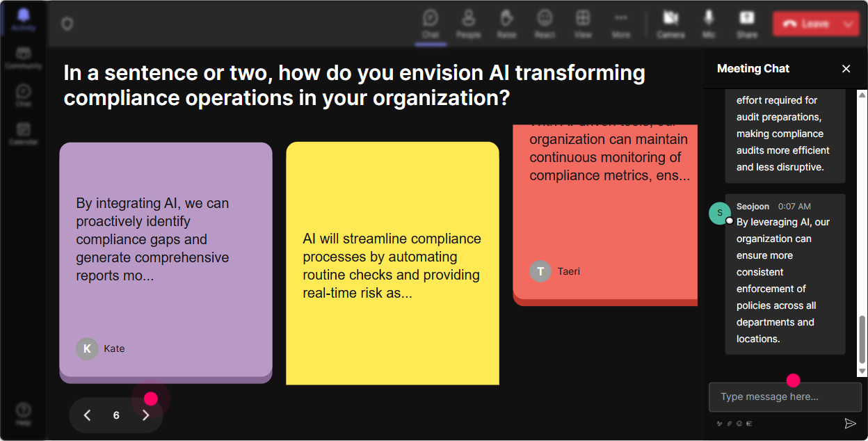Screen dimensions: 868x441
Task: Click the chat scroll down arrow
Action: [x=862, y=372]
